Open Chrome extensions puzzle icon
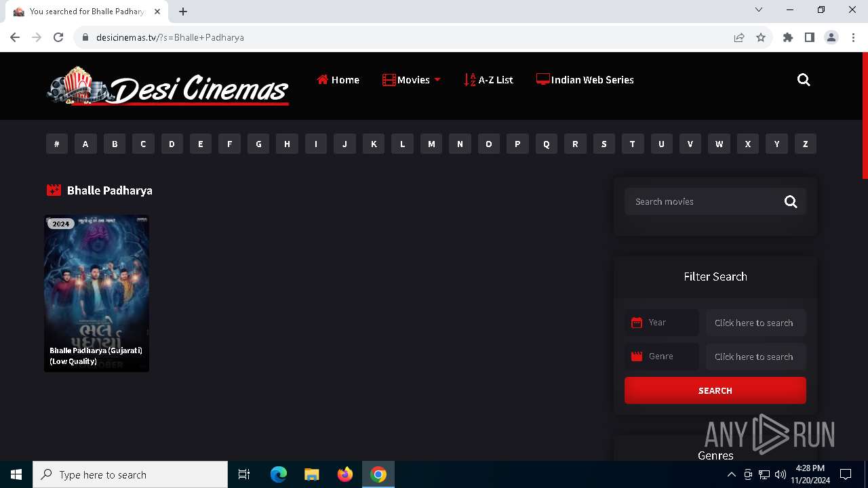The height and width of the screenshot is (488, 868). [x=788, y=37]
